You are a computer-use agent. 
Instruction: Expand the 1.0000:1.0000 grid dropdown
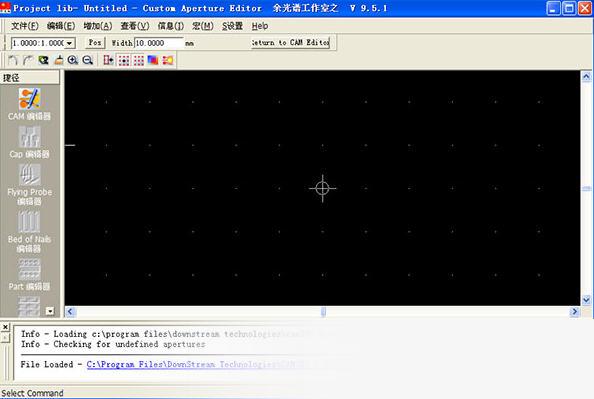[x=69, y=43]
